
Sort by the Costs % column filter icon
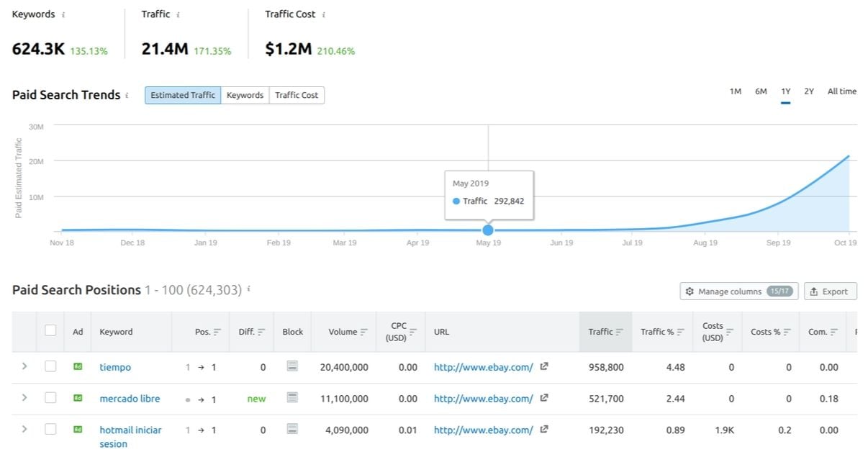pos(787,332)
